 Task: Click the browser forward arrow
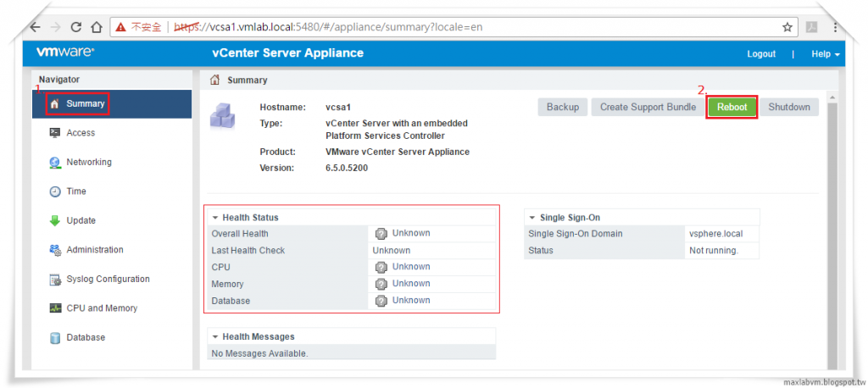point(55,27)
